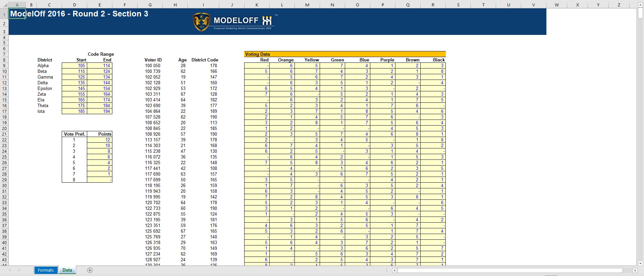
Task: Select Voter ID 122 733 cell
Action: click(153, 209)
